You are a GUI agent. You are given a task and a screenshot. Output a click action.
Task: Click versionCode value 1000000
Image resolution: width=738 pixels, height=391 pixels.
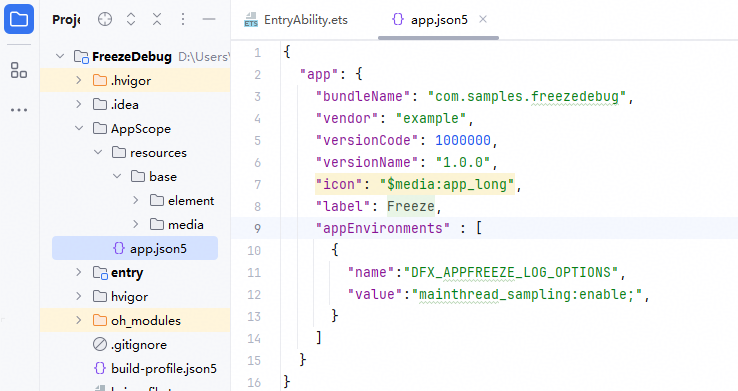point(463,140)
